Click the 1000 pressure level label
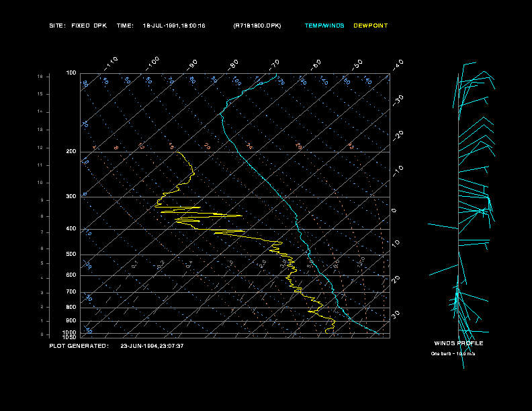This screenshot has width=532, height=411. (70, 332)
